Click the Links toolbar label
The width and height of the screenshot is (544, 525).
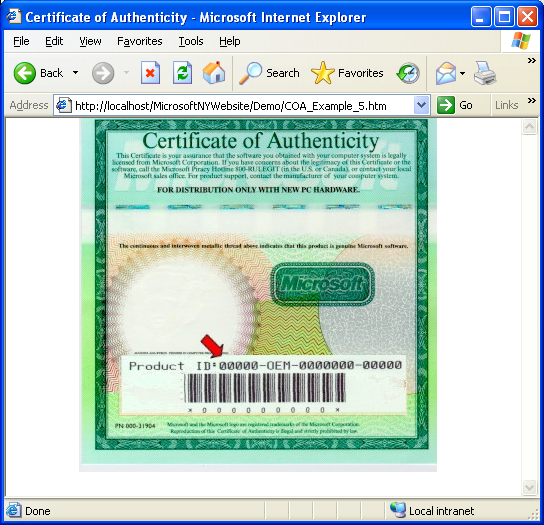point(507,105)
